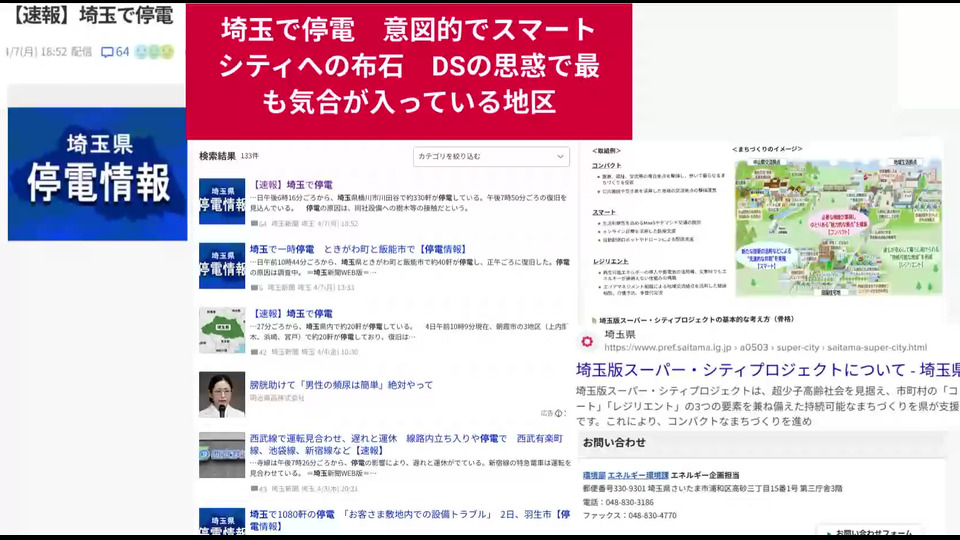Screen dimensions: 960x540
Task: Click the red title banner text
Action: pos(409,66)
